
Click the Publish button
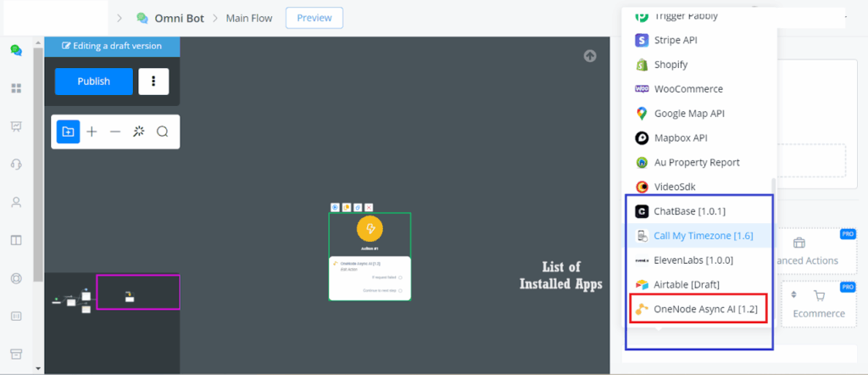(x=93, y=81)
